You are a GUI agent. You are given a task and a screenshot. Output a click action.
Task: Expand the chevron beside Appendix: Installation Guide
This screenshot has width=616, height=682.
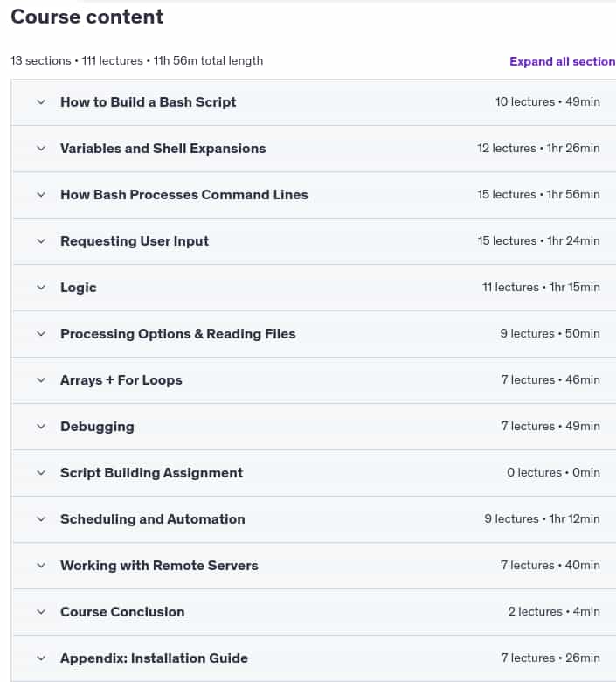coord(41,658)
